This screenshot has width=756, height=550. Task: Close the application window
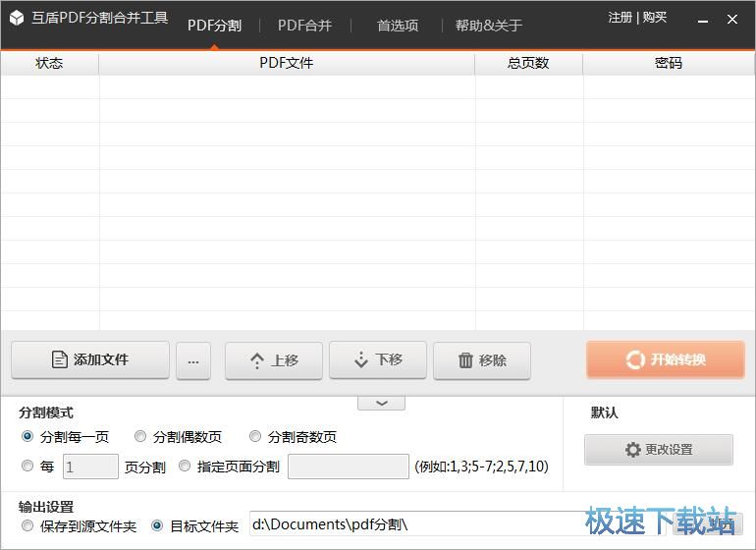click(732, 20)
